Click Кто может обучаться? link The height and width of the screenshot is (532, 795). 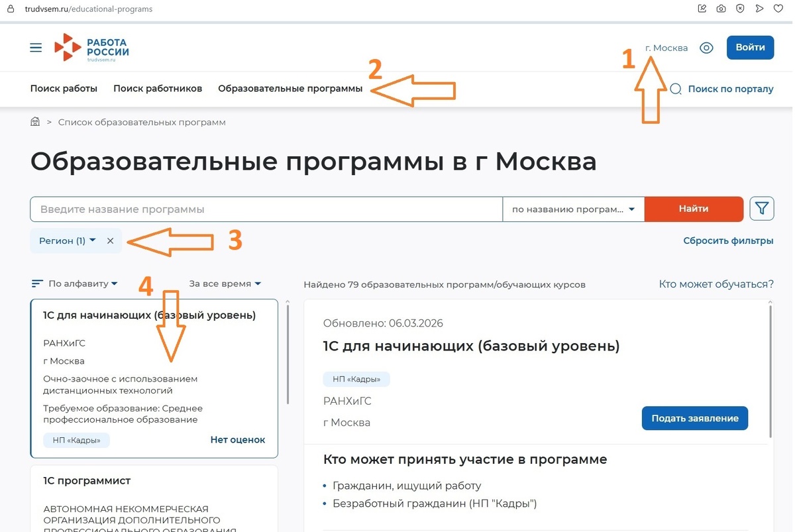716,284
